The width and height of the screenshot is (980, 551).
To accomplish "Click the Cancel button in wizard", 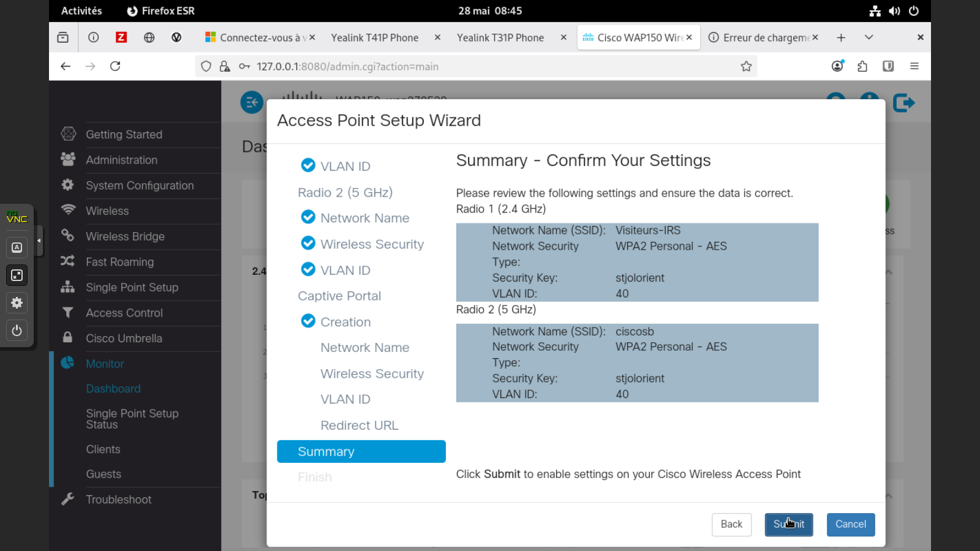I will [x=851, y=524].
